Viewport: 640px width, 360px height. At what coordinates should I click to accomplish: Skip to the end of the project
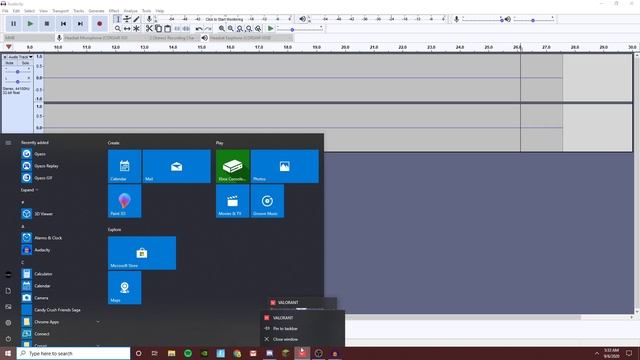(80, 24)
